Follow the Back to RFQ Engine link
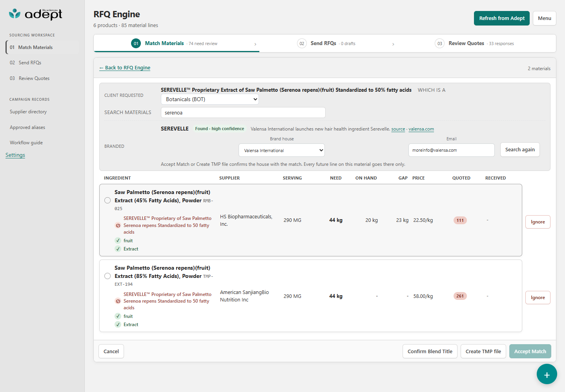This screenshot has width=565, height=392. click(125, 68)
